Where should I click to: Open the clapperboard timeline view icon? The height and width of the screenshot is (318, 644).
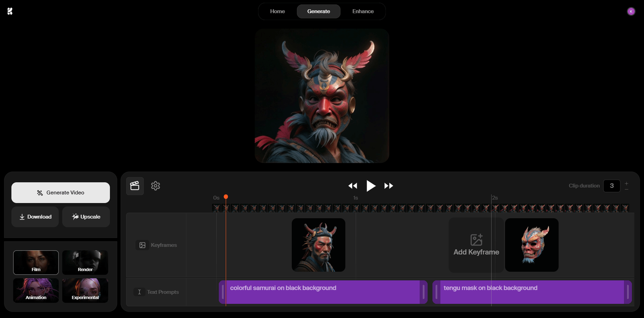[x=135, y=186]
